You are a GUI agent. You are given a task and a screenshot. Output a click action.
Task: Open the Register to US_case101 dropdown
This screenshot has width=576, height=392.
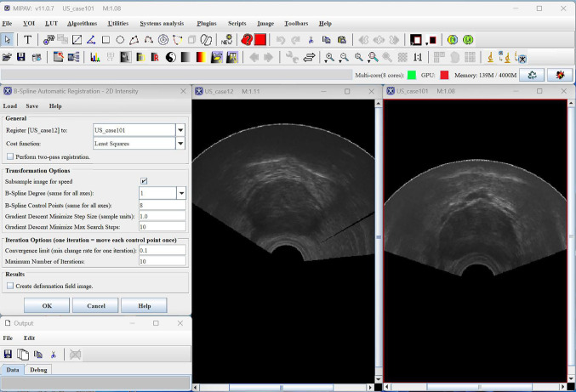pyautogui.click(x=180, y=130)
